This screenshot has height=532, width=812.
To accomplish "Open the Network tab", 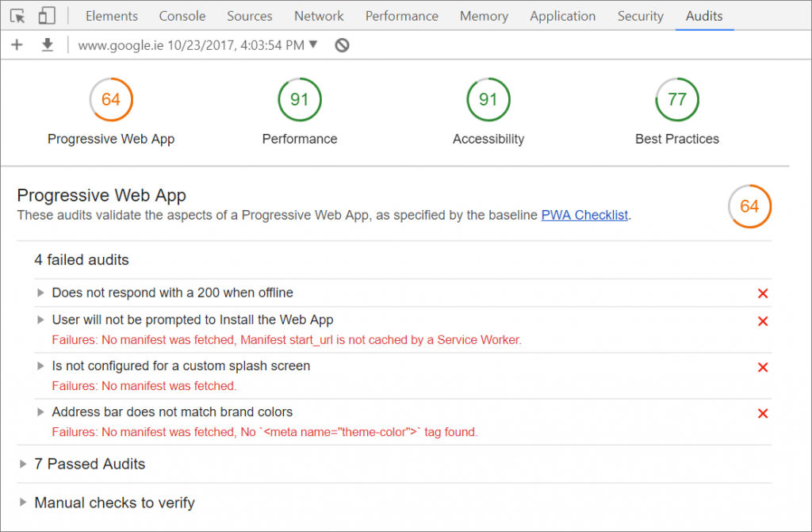I will click(319, 16).
